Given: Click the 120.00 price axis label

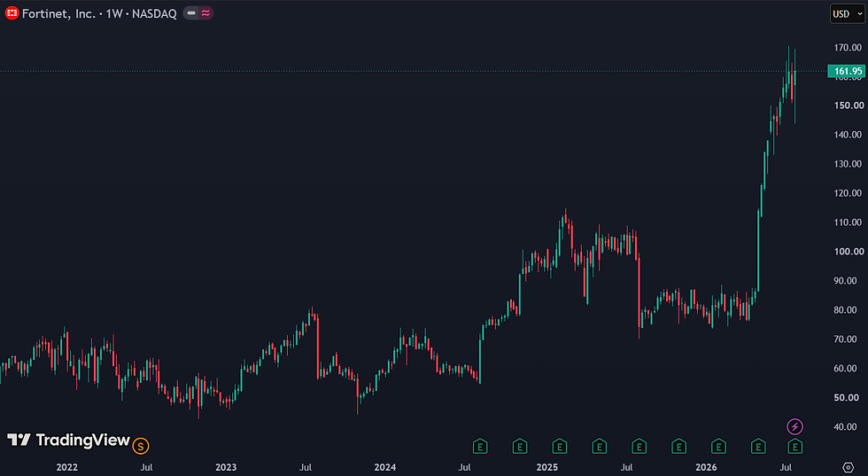Looking at the screenshot, I should pyautogui.click(x=849, y=193).
